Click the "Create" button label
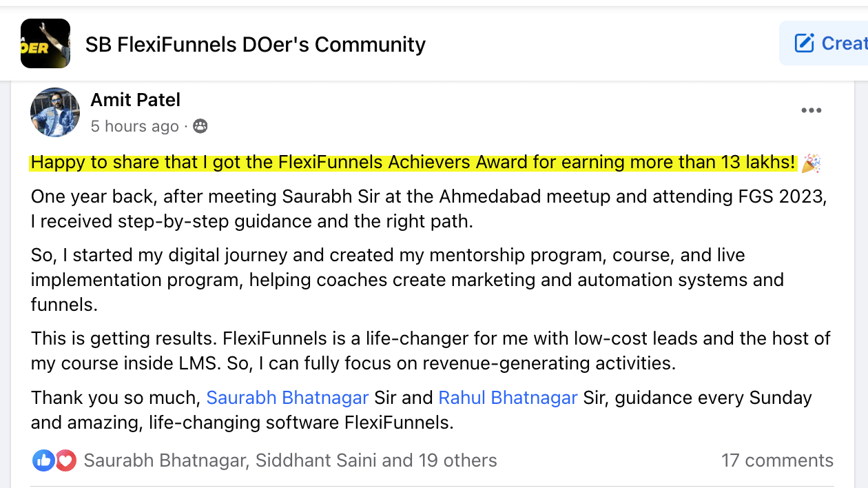 coord(844,43)
